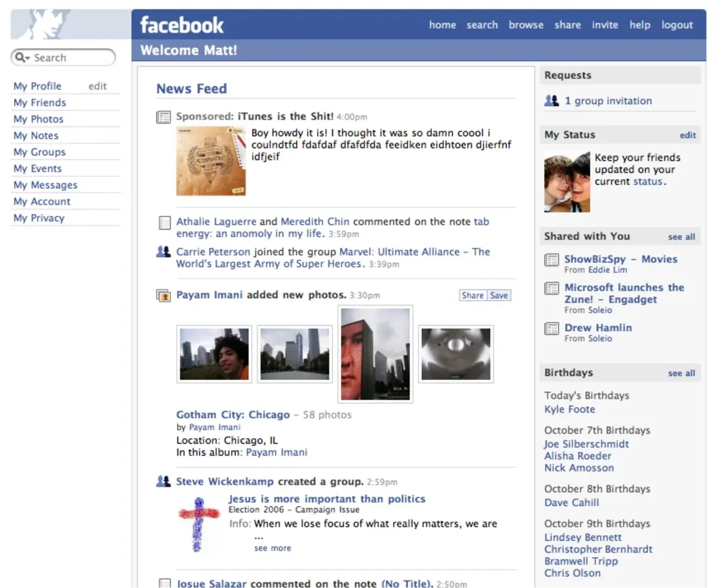
Task: Click the note icon beside Josue Salazar story
Action: point(164,583)
